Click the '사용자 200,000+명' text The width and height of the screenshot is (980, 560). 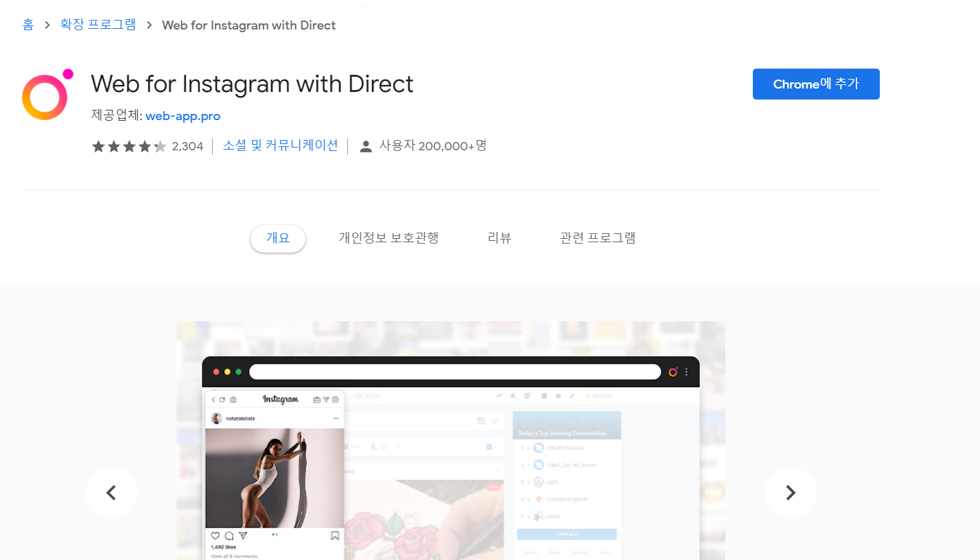coord(433,145)
